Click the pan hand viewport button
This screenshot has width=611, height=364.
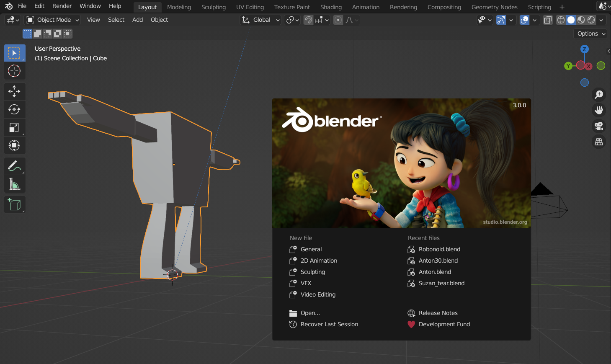pos(599,110)
